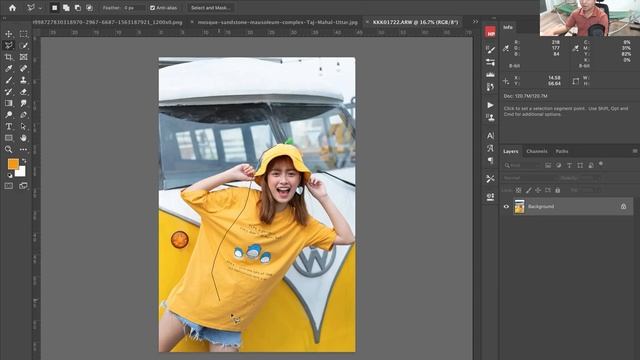The image size is (640, 360).
Task: Select the Dodge tool
Action: pyautogui.click(x=9, y=115)
